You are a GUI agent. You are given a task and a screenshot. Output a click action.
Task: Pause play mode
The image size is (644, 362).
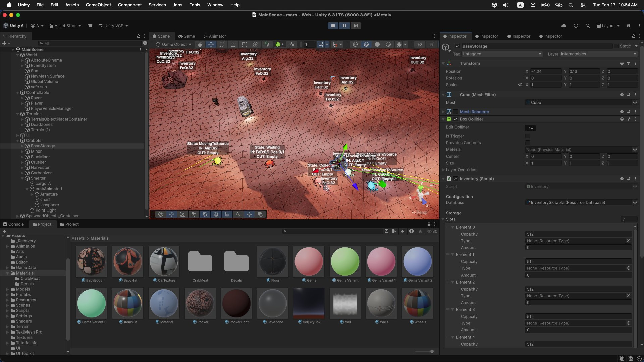point(344,26)
